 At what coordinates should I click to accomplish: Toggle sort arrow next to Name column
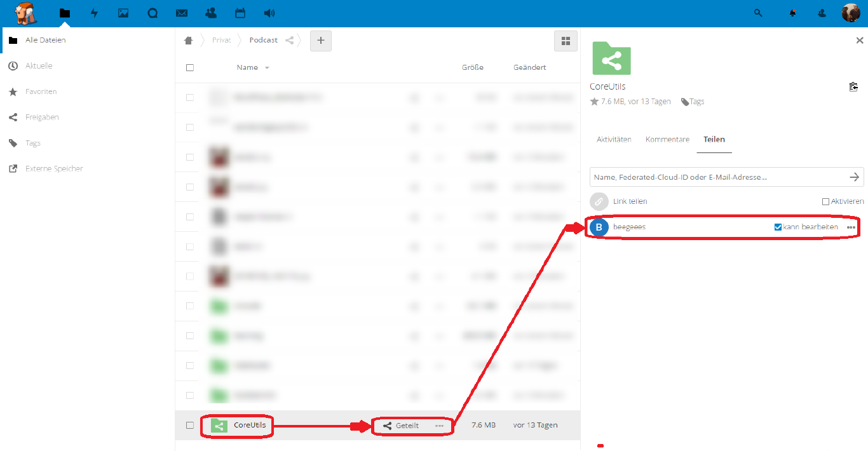(267, 68)
